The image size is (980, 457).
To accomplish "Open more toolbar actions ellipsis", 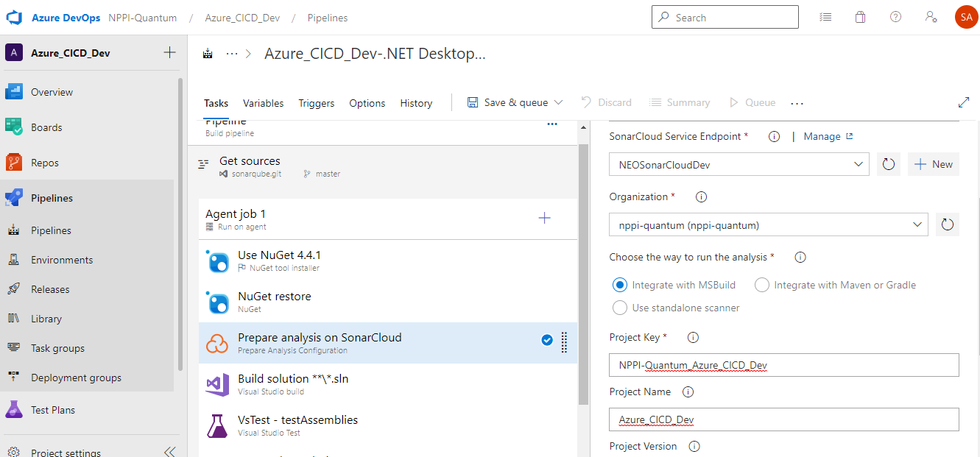I will point(797,103).
